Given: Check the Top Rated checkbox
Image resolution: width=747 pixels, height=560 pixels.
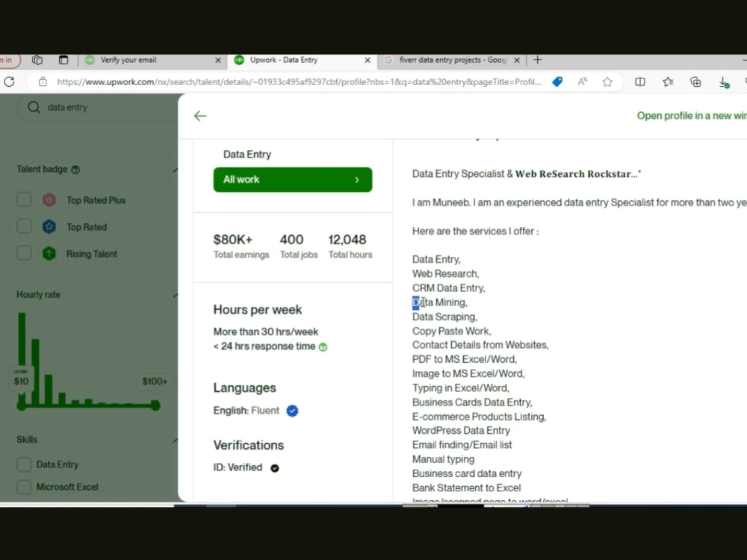Looking at the screenshot, I should click(24, 226).
